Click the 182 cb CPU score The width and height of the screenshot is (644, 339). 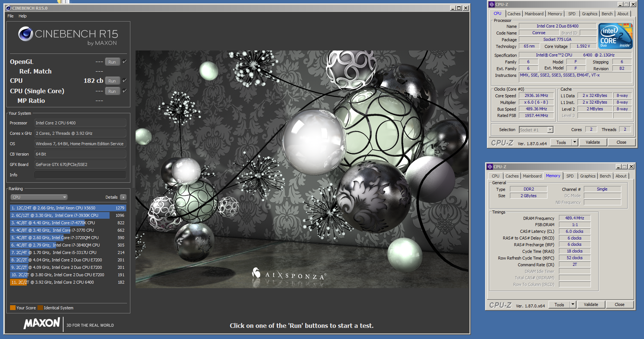click(x=94, y=81)
